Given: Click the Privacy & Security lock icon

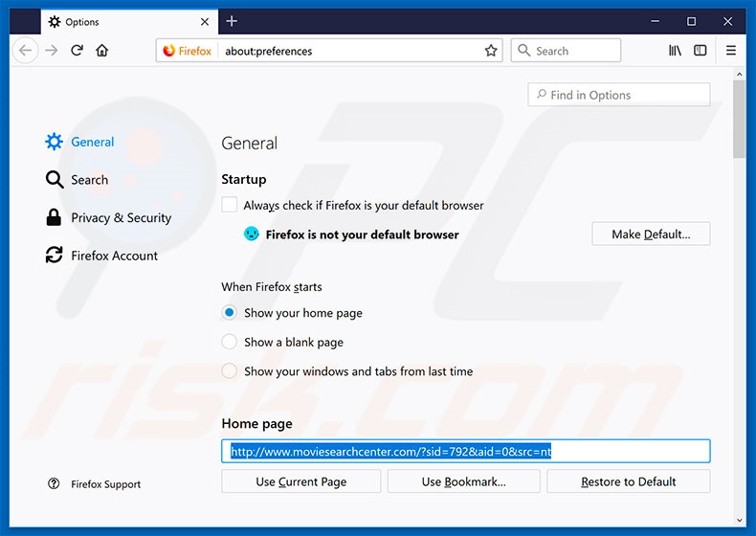Looking at the screenshot, I should [54, 217].
